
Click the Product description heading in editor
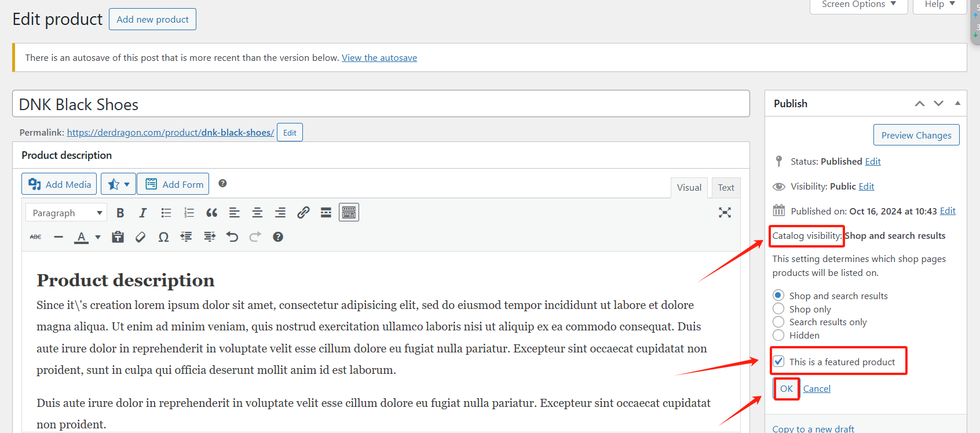[x=126, y=281]
